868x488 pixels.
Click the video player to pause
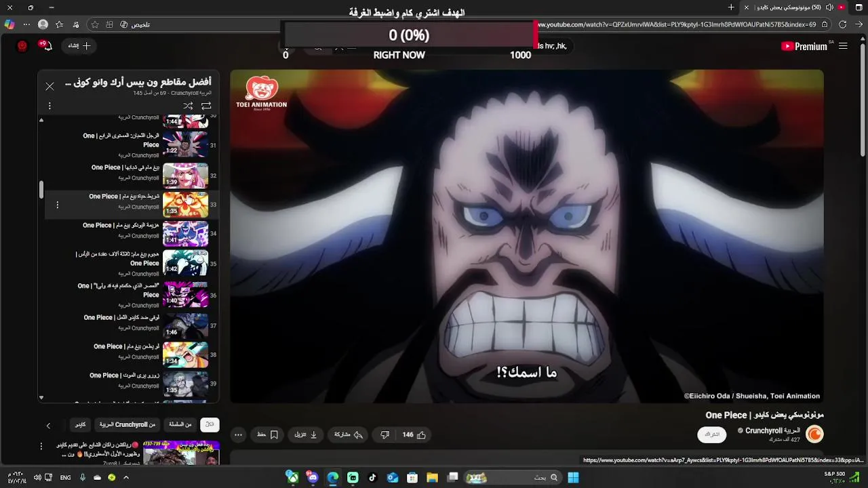pos(527,236)
